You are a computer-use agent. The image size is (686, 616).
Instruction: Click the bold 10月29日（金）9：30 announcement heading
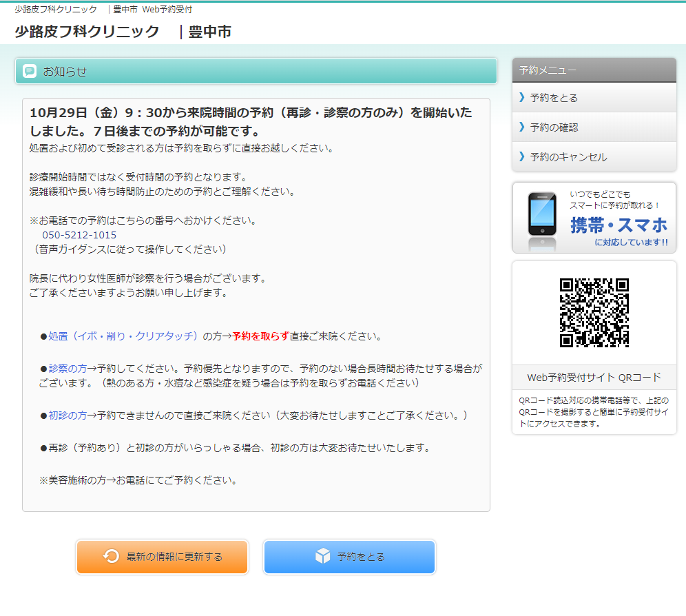click(251, 122)
